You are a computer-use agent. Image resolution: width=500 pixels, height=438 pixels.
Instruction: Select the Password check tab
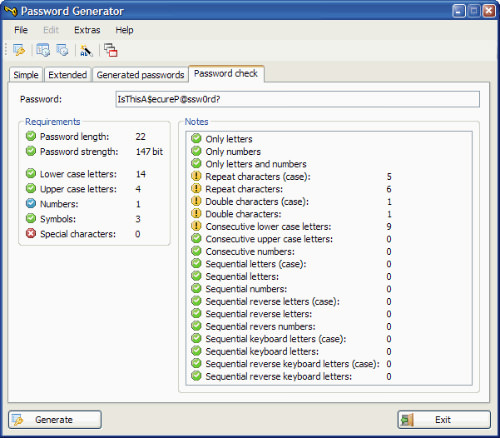click(226, 73)
